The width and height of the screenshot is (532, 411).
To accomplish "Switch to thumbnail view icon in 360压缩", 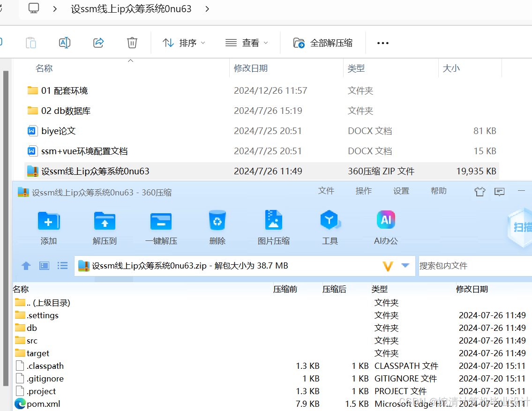I will (x=44, y=266).
